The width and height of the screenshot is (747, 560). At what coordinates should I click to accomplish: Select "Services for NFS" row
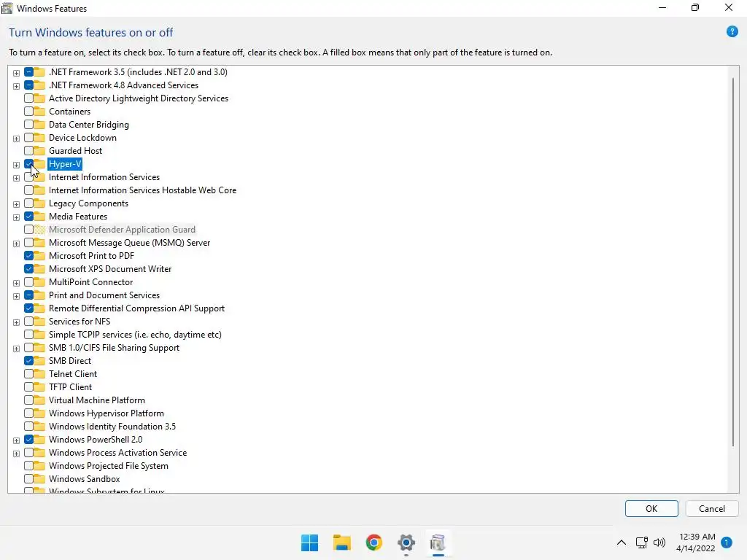click(80, 322)
